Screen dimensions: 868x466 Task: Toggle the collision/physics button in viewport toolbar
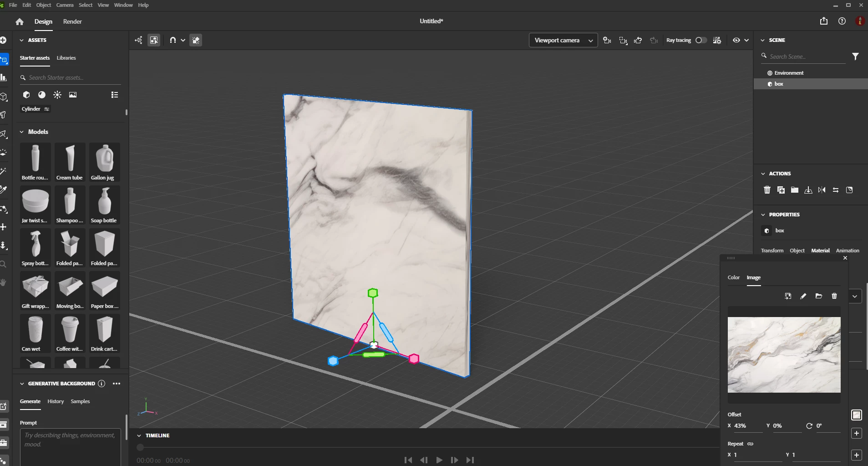click(x=196, y=40)
